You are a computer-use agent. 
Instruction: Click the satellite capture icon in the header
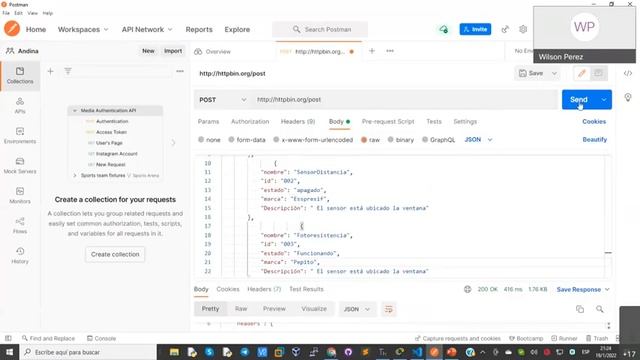pos(505,29)
